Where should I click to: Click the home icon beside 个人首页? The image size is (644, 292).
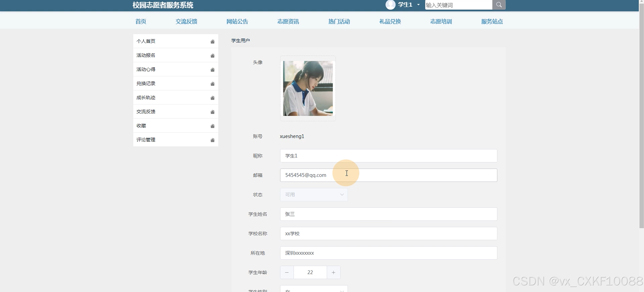point(212,42)
